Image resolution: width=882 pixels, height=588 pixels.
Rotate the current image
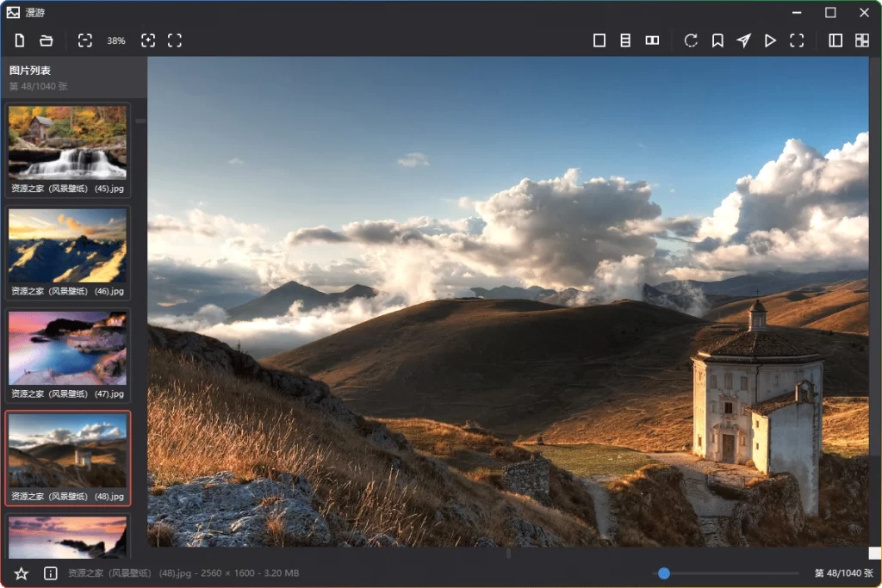(691, 40)
